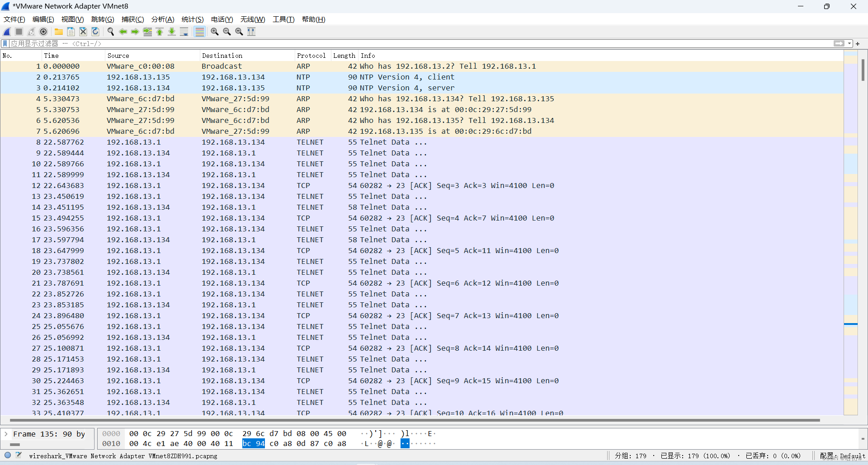Sort by the Destination column header
868x465 pixels.
pyautogui.click(x=247, y=56)
